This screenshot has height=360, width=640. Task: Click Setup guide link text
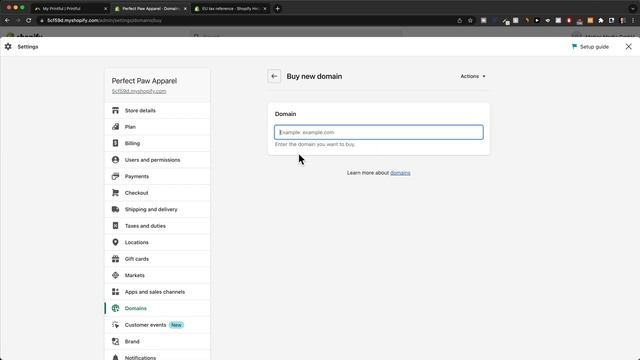594,47
